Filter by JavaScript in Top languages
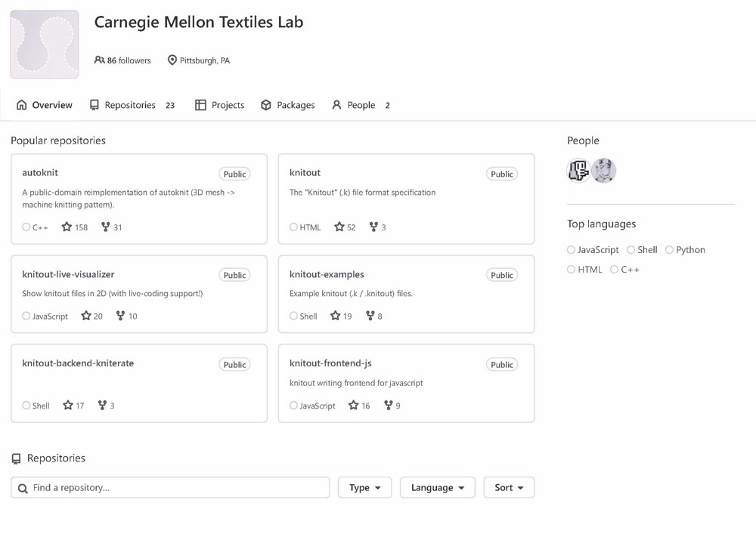The image size is (756, 534). click(x=593, y=249)
